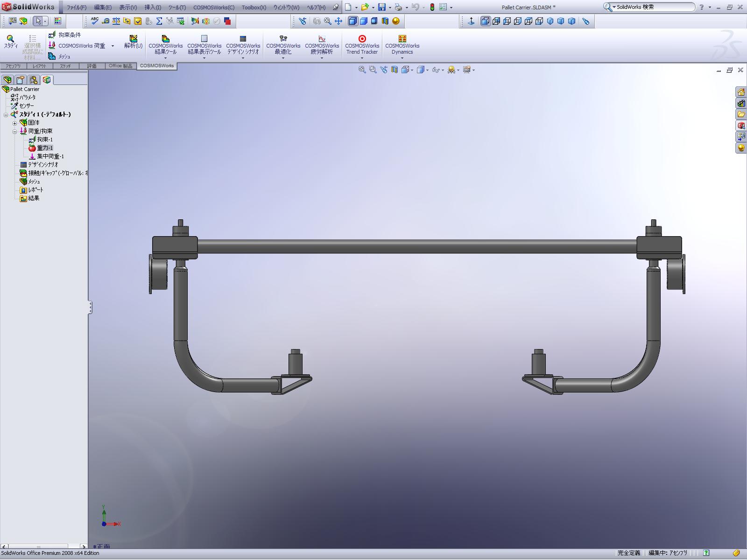Screen dimensions: 747x560
Task: Click the スタディ (Study) icon in the ribbon
Action: [x=10, y=42]
